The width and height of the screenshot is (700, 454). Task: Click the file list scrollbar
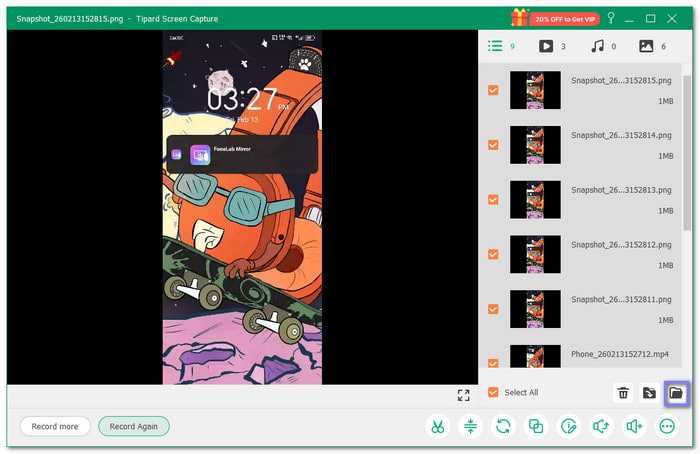click(687, 153)
